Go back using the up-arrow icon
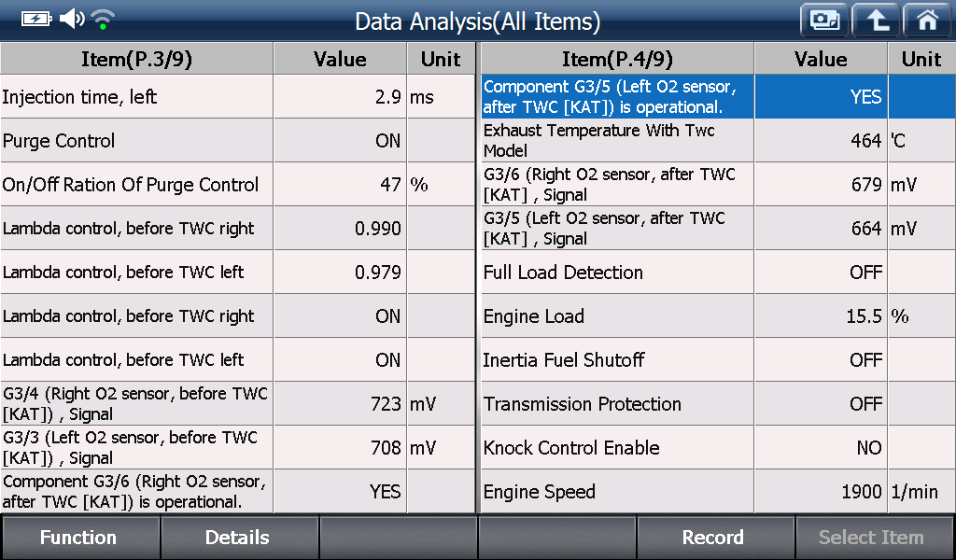This screenshot has width=956, height=560. (876, 21)
